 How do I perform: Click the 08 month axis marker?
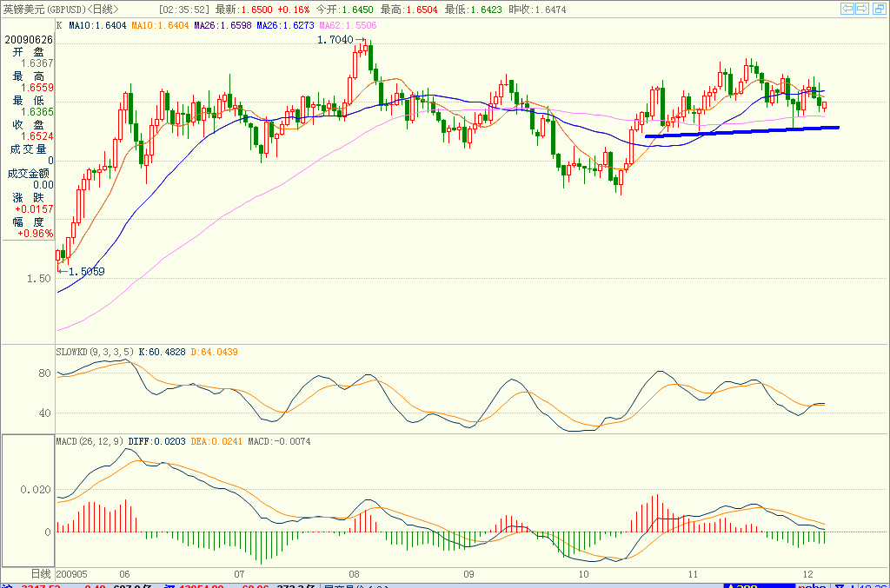355,574
